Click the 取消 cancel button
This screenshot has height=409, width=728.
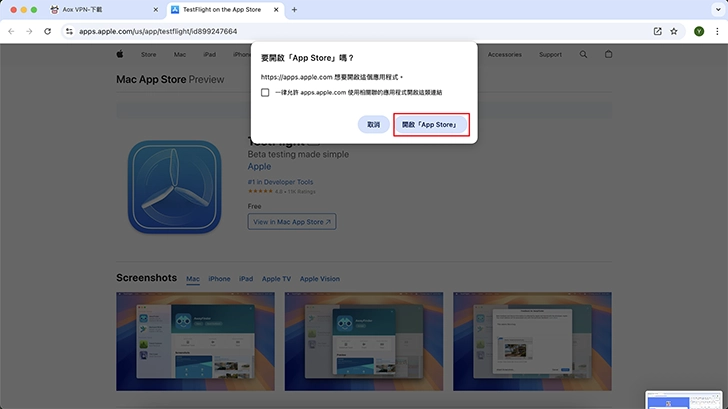373,125
